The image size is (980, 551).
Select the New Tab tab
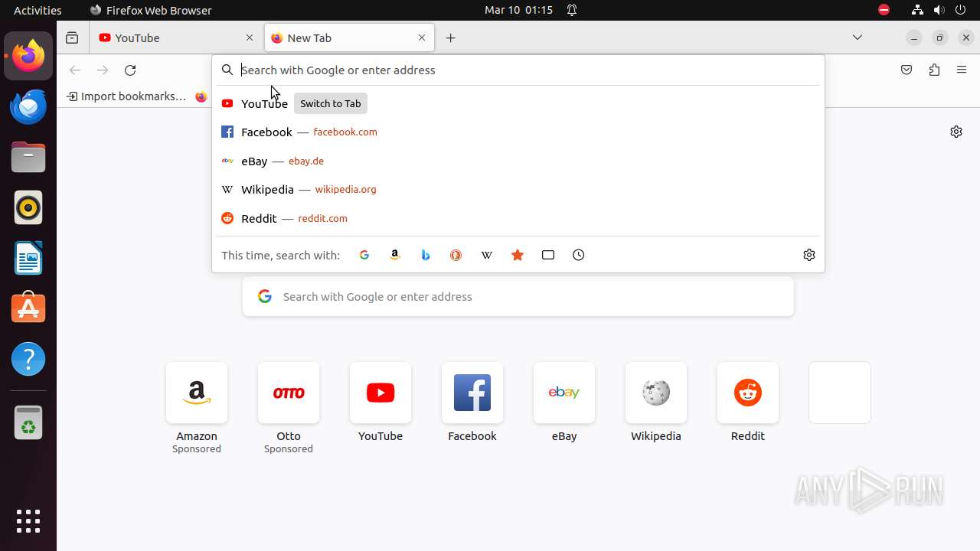pyautogui.click(x=349, y=37)
